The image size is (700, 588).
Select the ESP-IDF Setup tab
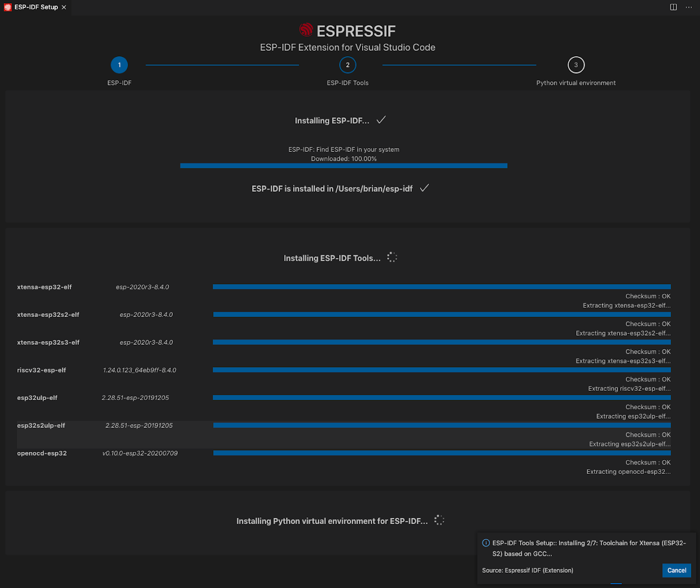point(33,7)
